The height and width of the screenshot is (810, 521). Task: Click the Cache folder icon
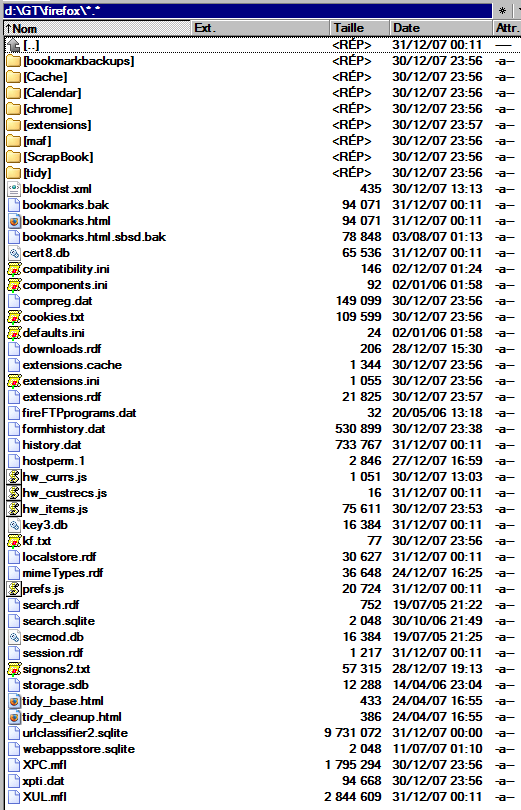13,77
